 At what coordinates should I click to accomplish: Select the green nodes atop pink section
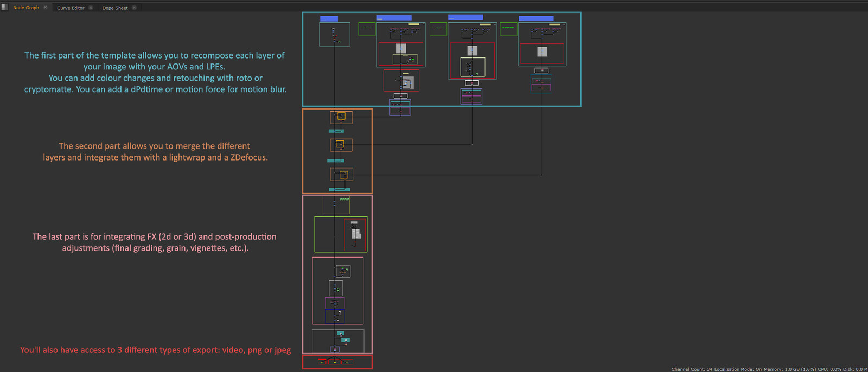pos(344,200)
